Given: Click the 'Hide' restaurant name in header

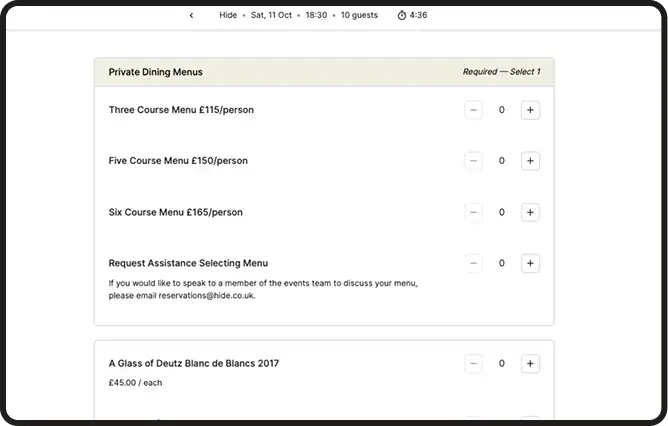Looking at the screenshot, I should pyautogui.click(x=228, y=15).
